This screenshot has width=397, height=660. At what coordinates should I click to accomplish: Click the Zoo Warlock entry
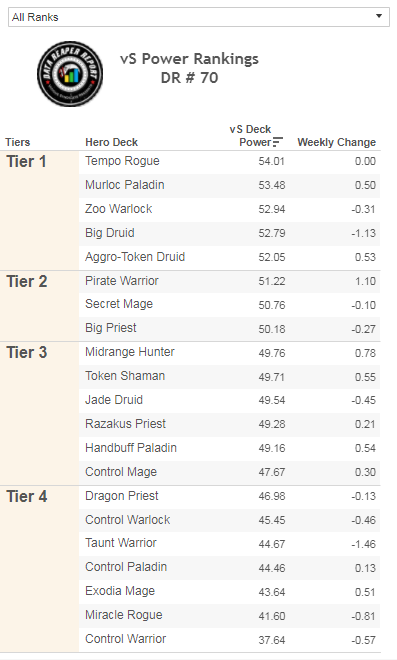[118, 209]
